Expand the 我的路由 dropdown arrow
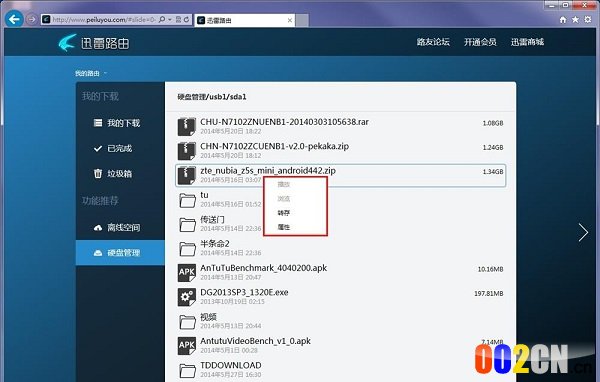Image resolution: width=600 pixels, height=382 pixels. point(105,73)
